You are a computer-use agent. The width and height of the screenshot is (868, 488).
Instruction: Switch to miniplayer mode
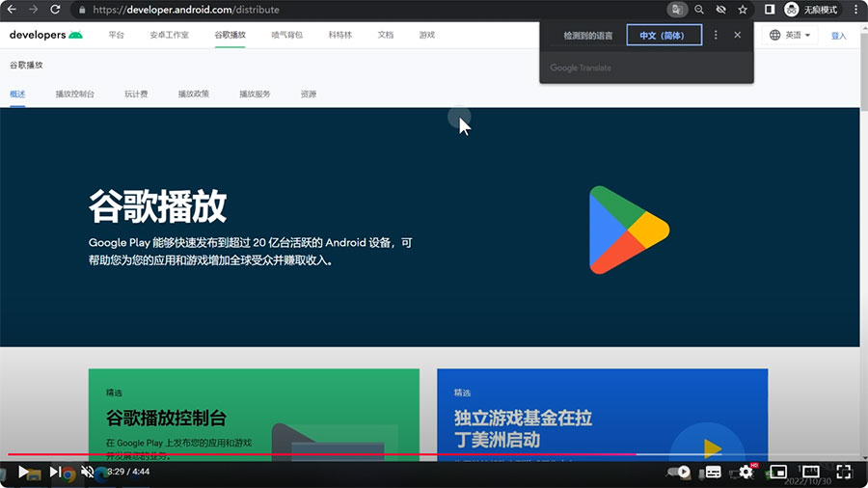pos(778,472)
